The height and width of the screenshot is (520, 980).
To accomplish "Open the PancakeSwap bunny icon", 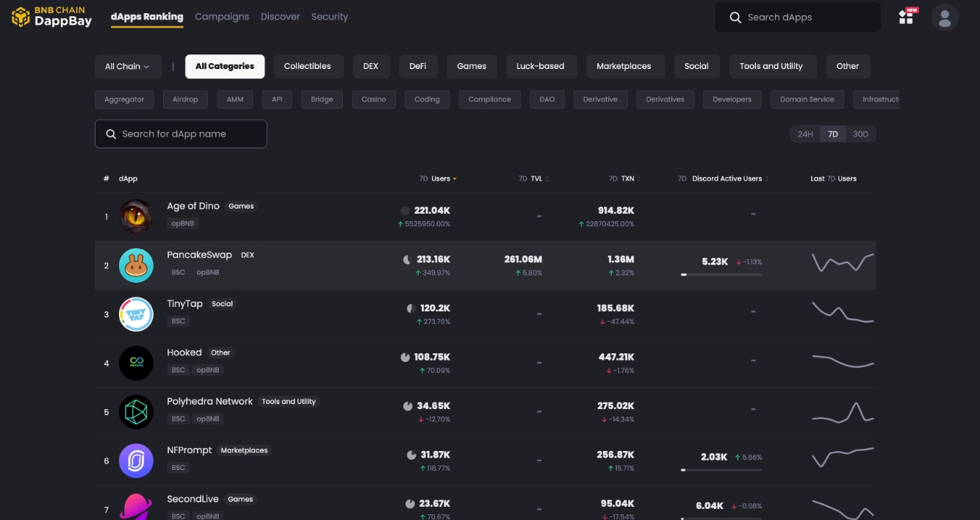I will click(x=136, y=265).
